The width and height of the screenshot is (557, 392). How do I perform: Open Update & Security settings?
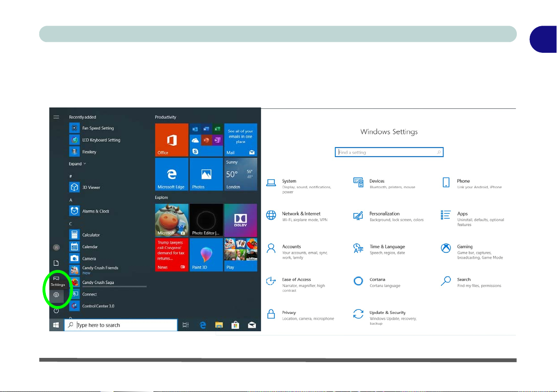[385, 318]
